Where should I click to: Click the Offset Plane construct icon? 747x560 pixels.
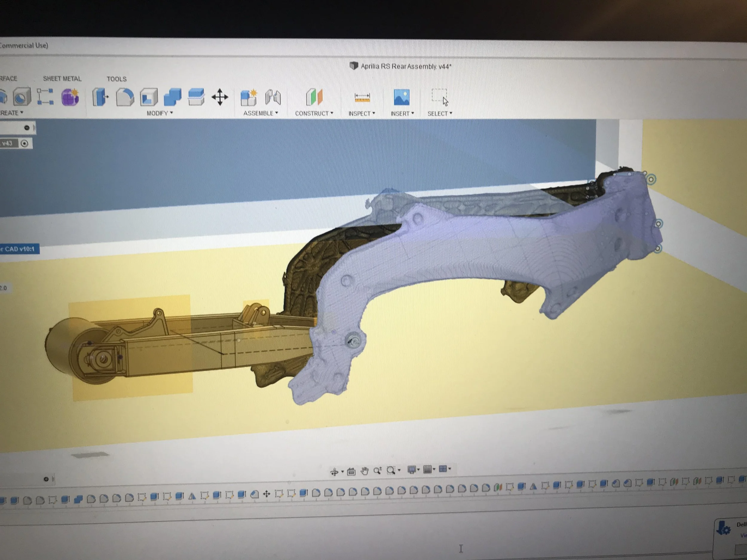[314, 98]
